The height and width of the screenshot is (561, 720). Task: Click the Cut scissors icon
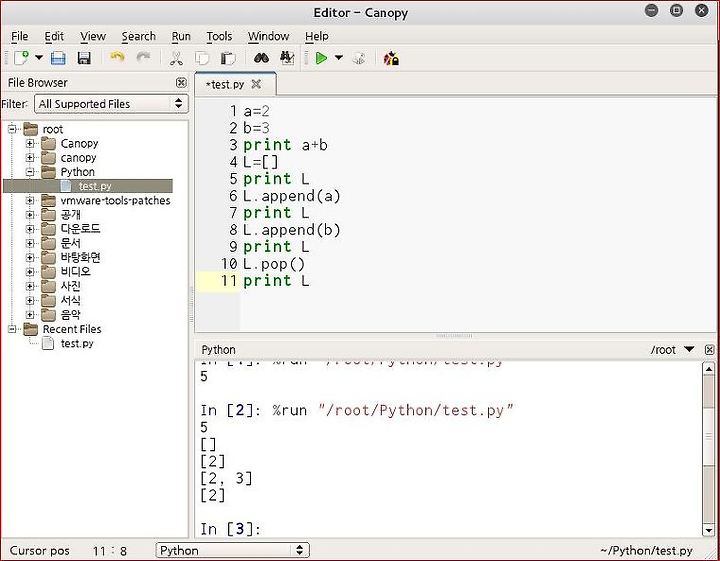(176, 58)
